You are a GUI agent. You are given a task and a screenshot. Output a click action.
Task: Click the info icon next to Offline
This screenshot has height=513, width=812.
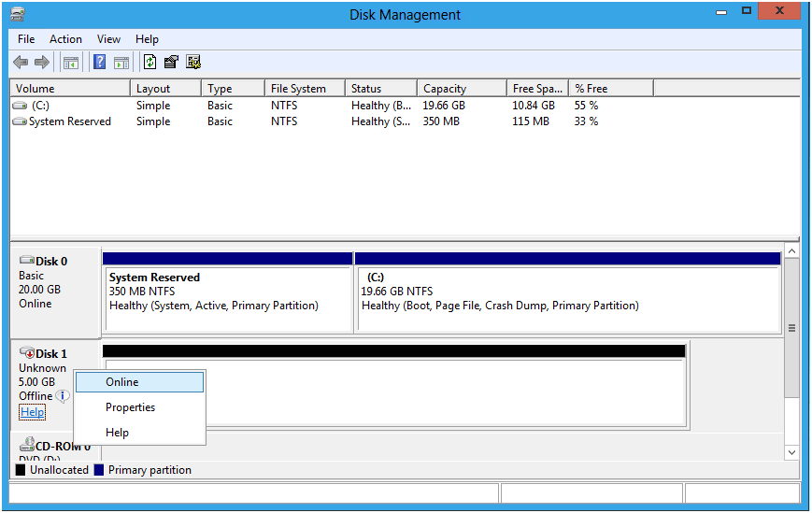tap(63, 396)
